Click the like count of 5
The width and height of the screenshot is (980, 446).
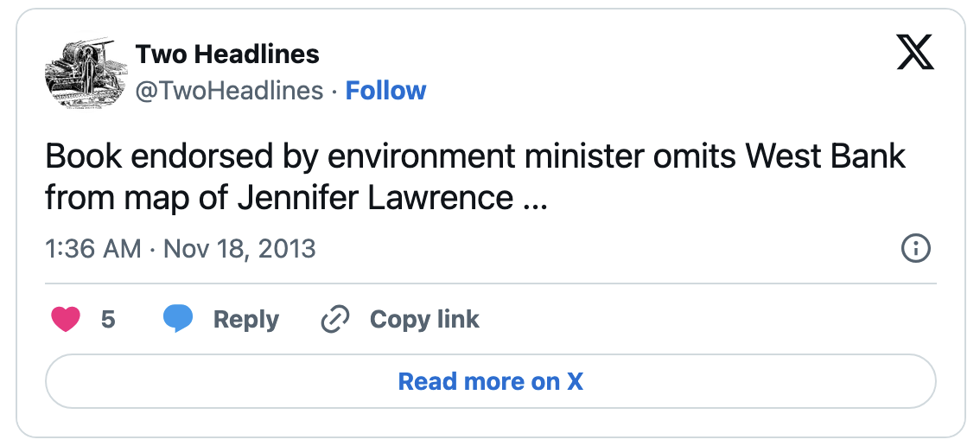[108, 320]
